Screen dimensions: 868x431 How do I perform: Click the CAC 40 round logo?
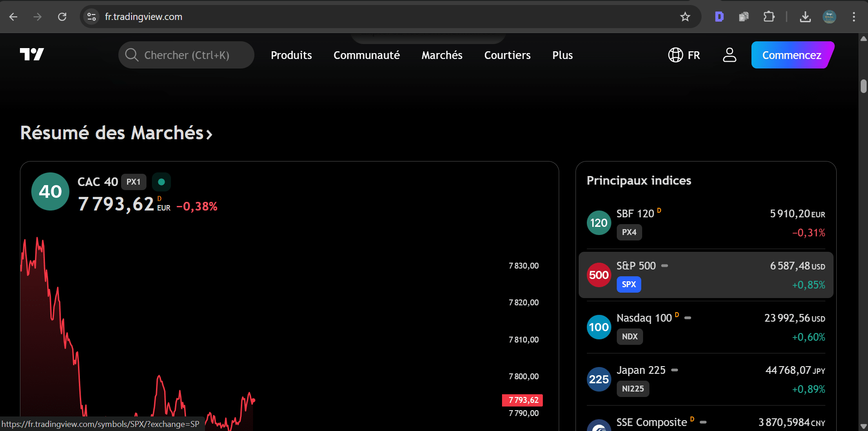(50, 191)
